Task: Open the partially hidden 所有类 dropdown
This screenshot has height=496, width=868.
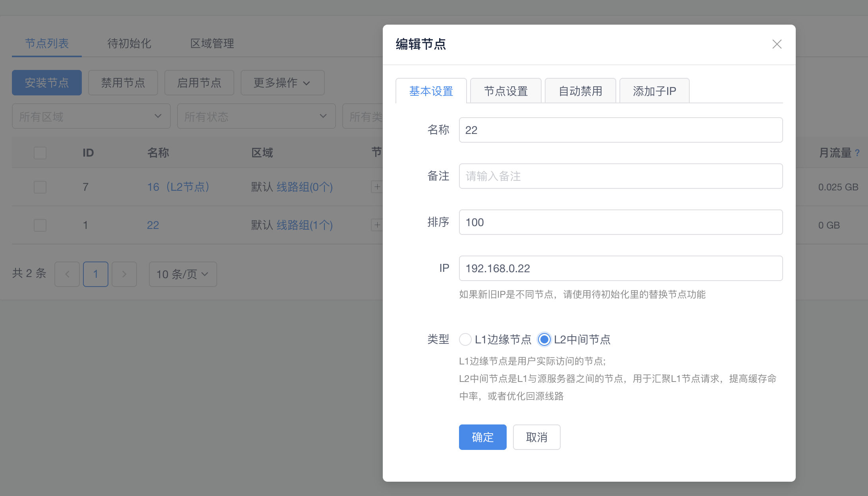Action: pos(363,116)
